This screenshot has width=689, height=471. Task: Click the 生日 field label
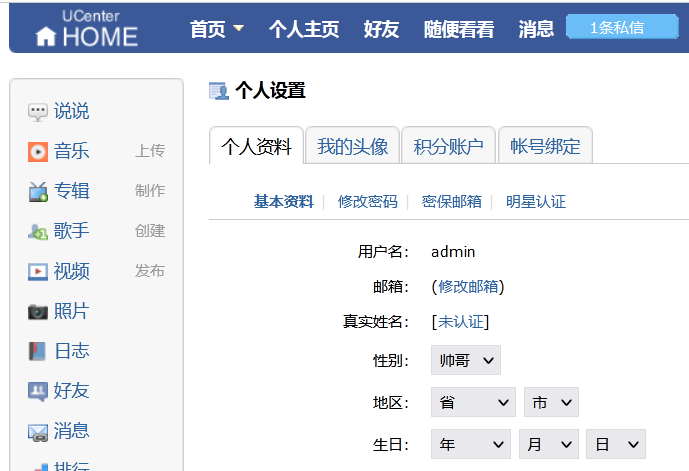coord(391,445)
